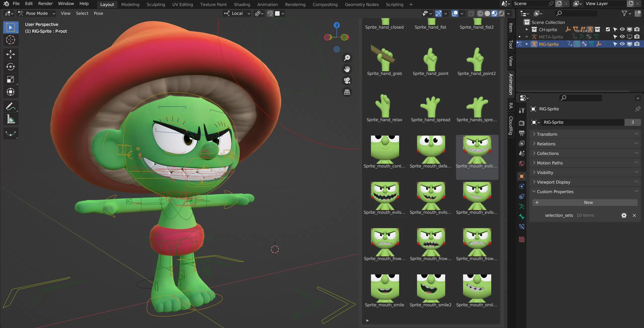Expand the Transform properties section
The image size is (644, 328).
(x=547, y=134)
